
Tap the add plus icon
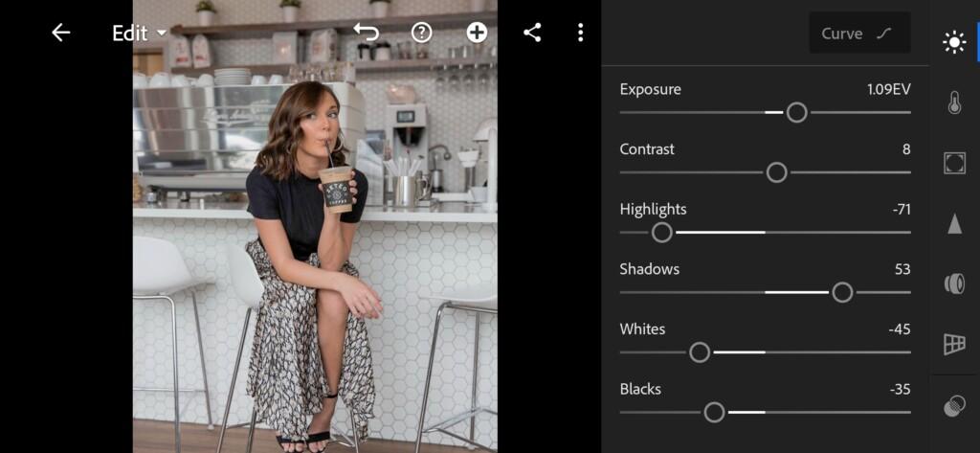tap(477, 33)
